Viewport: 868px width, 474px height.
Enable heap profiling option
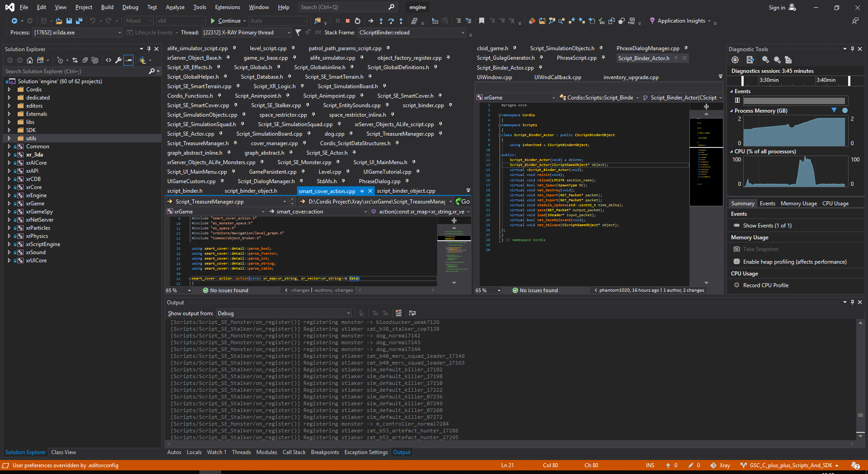[x=795, y=262]
